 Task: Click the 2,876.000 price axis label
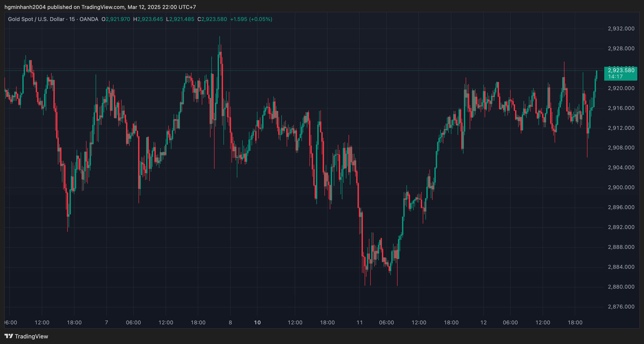[621, 307]
